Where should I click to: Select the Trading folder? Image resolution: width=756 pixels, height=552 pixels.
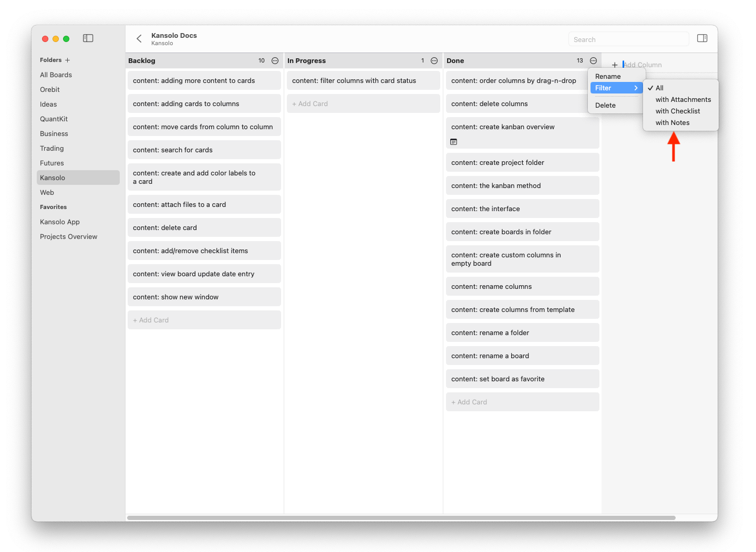pyautogui.click(x=78, y=149)
